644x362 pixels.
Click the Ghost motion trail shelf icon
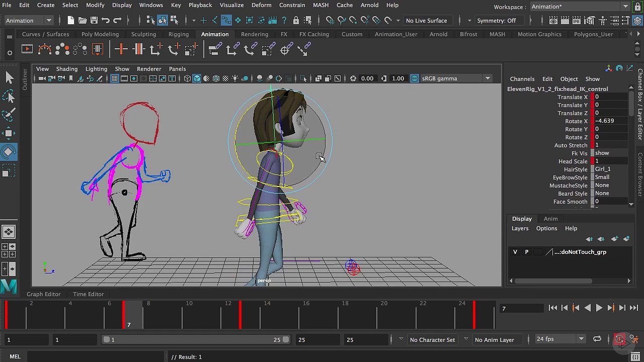tap(62, 49)
